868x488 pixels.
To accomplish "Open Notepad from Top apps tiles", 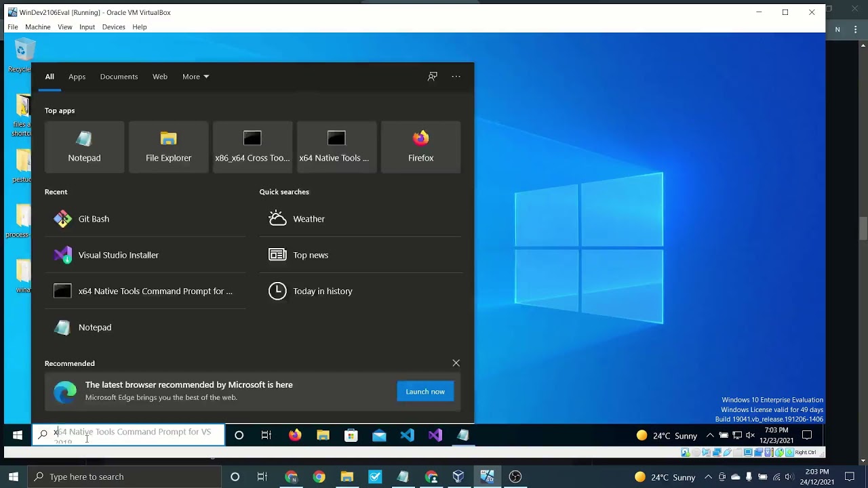I will (x=84, y=147).
